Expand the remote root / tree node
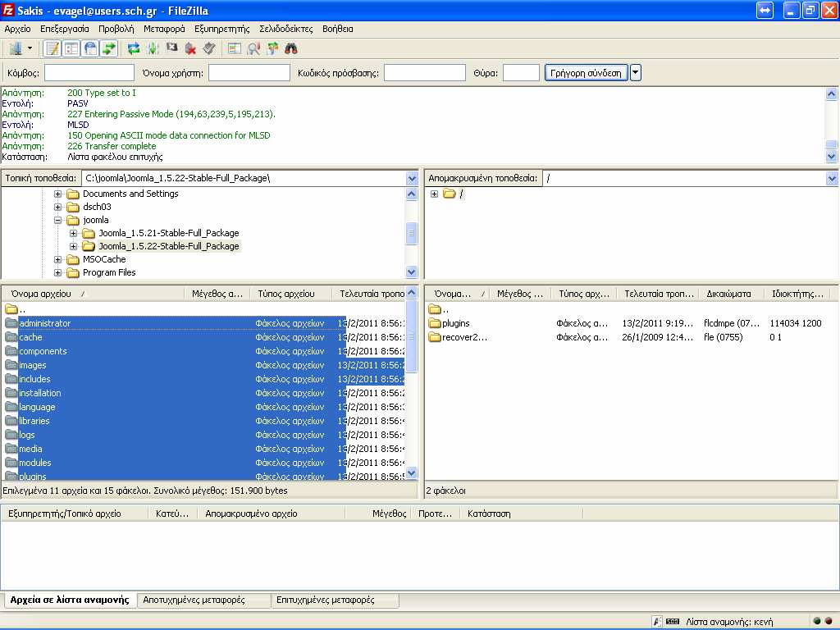This screenshot has width=840, height=630. pos(434,194)
